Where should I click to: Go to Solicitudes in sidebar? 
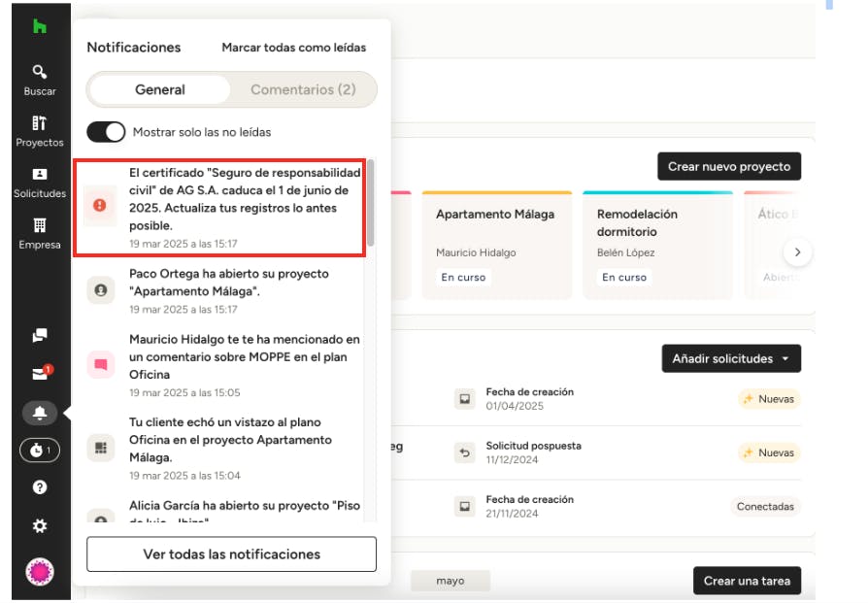pos(40,183)
